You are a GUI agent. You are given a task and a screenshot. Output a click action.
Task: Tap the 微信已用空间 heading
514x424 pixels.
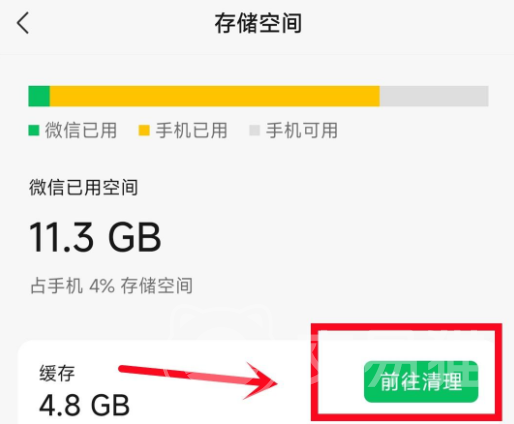point(83,187)
